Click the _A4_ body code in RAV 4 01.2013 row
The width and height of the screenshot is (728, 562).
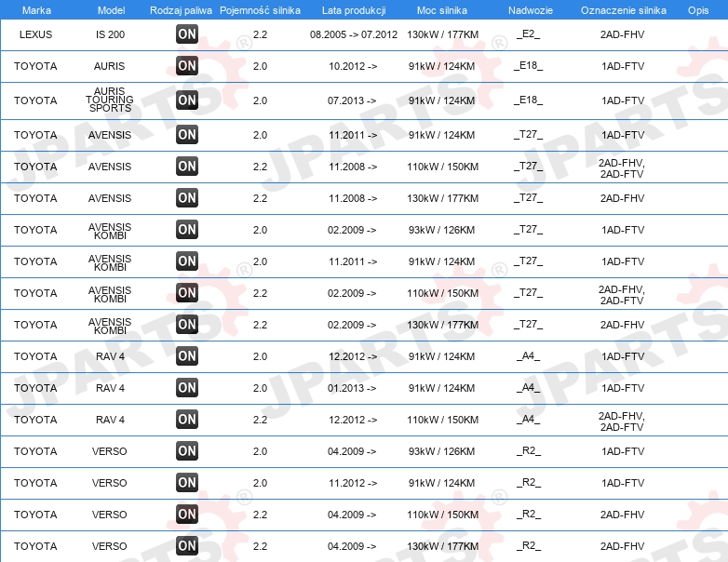coord(529,387)
